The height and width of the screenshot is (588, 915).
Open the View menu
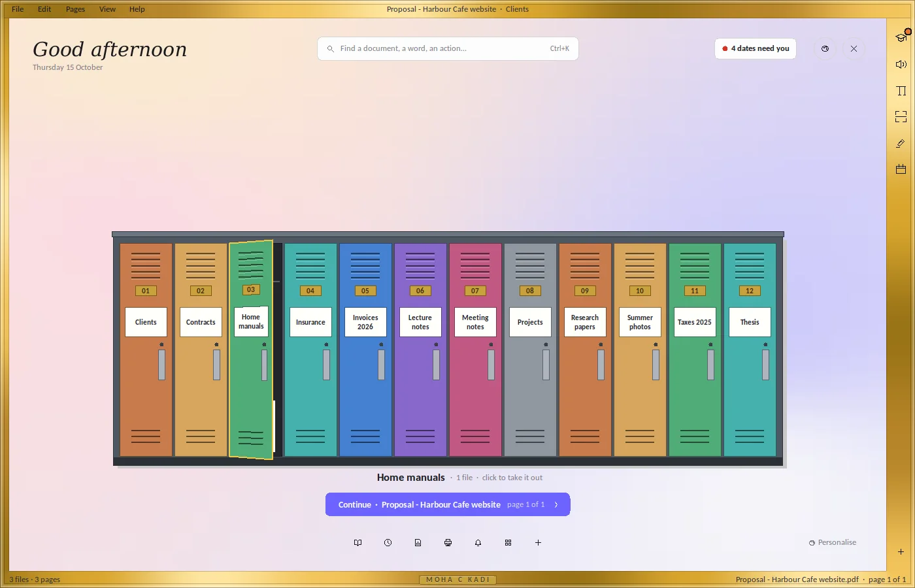[x=107, y=9]
